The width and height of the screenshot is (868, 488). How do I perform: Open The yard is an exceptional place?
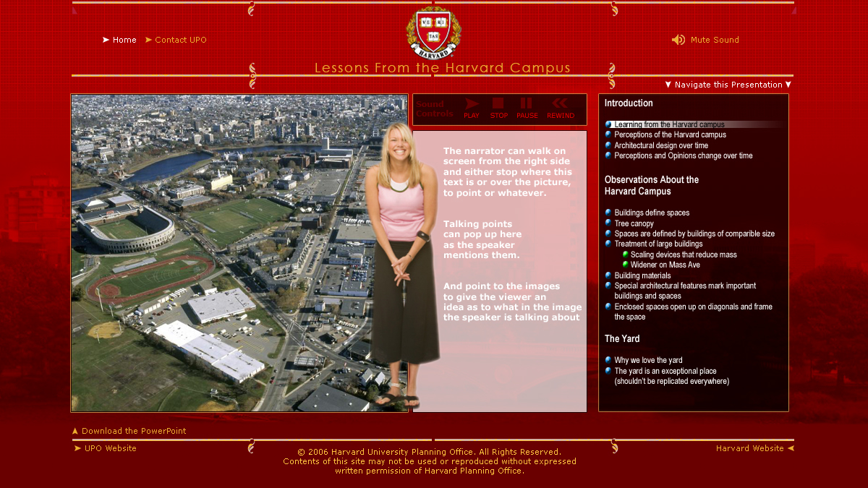pos(672,376)
